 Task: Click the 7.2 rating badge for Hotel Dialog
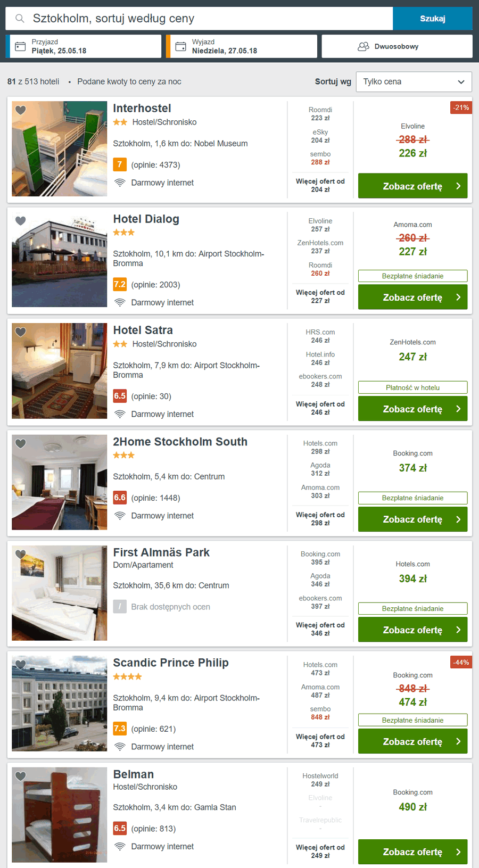pos(120,284)
